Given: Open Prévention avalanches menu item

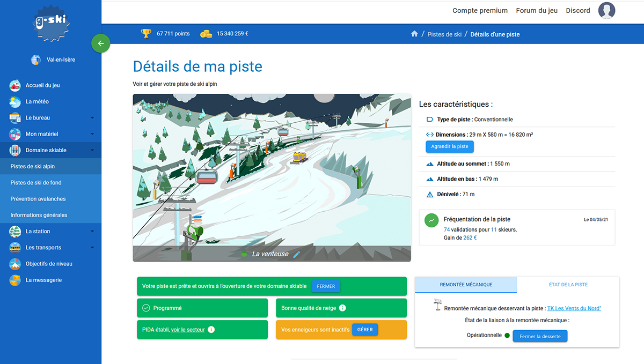Looking at the screenshot, I should click(50, 199).
